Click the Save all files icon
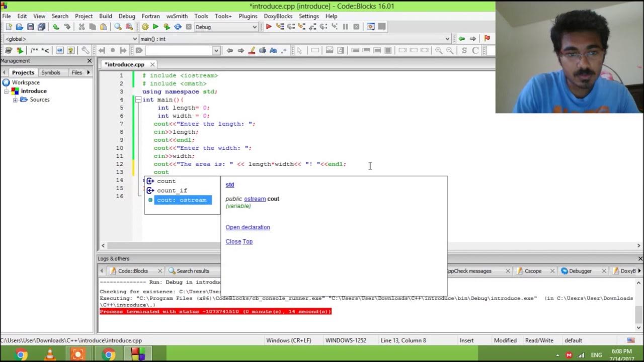This screenshot has height=362, width=644. [x=41, y=27]
